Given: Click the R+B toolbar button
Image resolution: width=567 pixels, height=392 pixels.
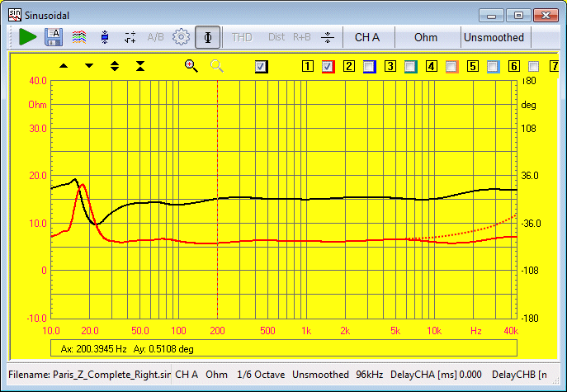Looking at the screenshot, I should [302, 37].
